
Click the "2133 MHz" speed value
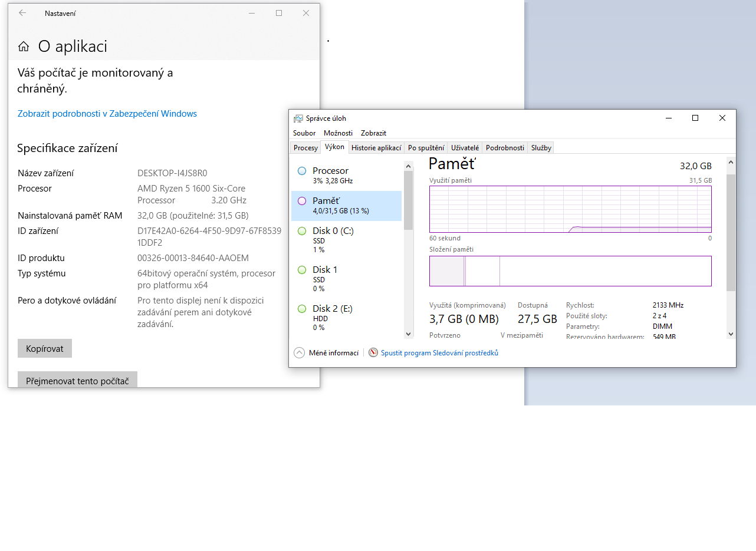668,305
